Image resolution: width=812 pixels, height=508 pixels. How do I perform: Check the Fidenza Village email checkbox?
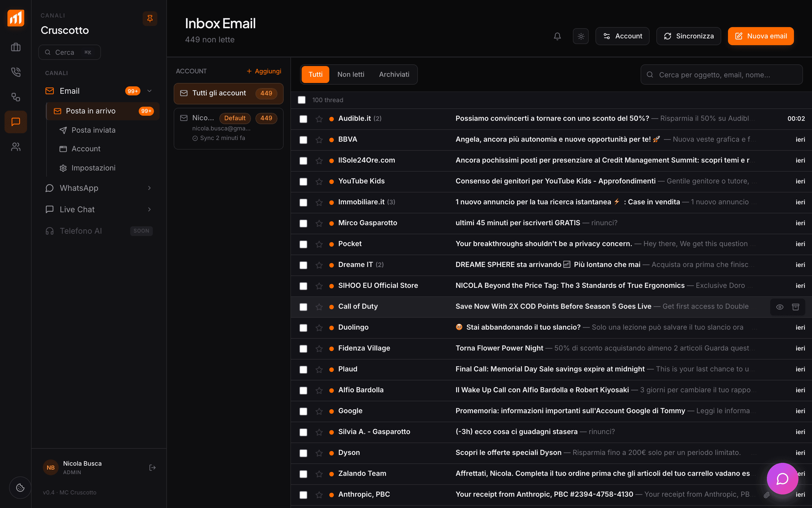pyautogui.click(x=303, y=349)
